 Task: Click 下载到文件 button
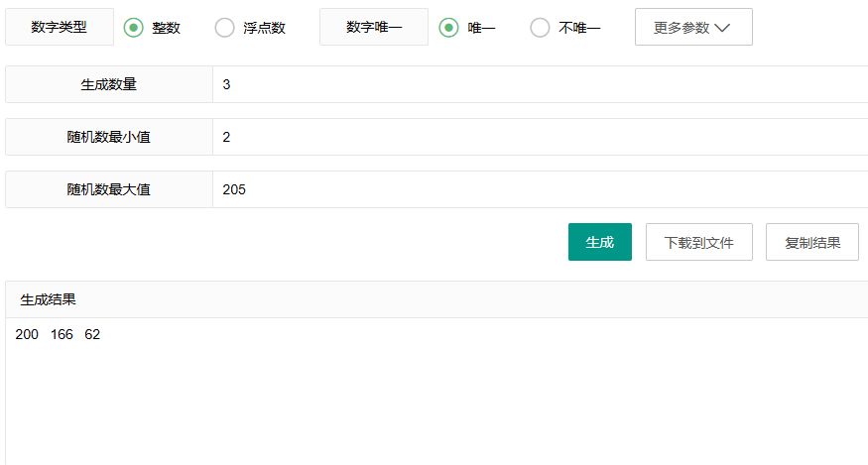pos(699,242)
